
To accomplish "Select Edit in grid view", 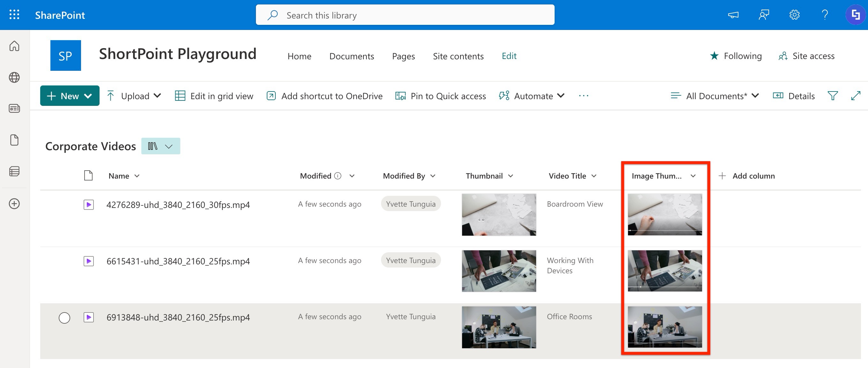I will click(x=214, y=96).
